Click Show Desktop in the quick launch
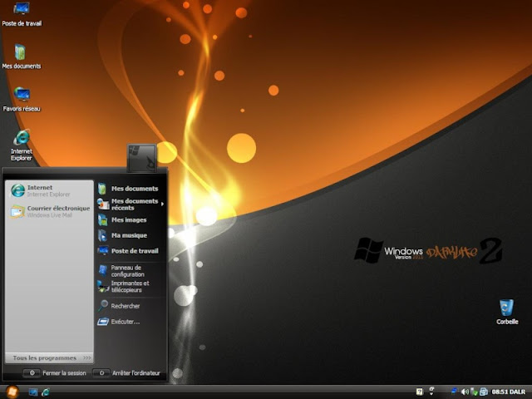532x399 pixels. (33, 392)
